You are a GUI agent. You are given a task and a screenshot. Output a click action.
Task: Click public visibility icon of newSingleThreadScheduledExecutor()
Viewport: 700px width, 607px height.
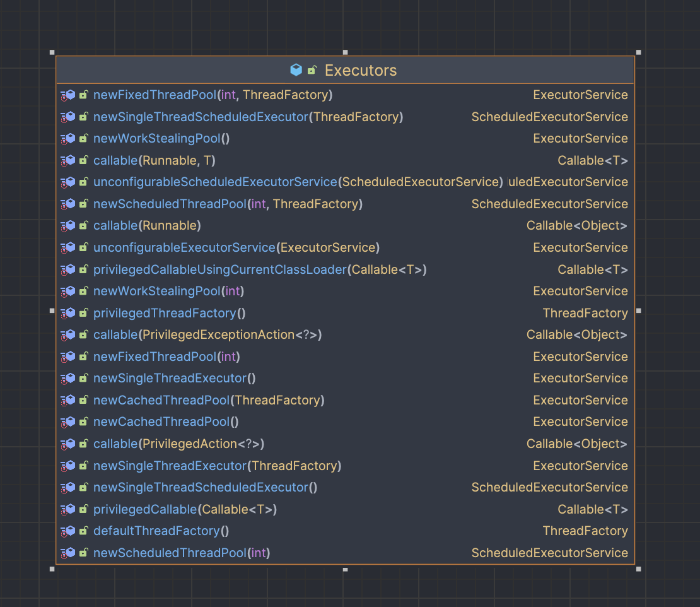point(83,487)
